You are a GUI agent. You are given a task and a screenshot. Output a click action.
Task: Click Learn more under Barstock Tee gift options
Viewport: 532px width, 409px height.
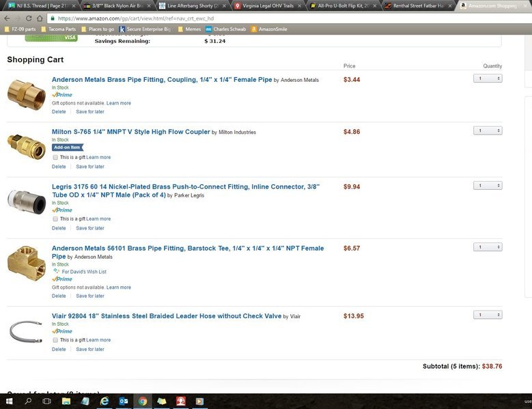point(118,287)
